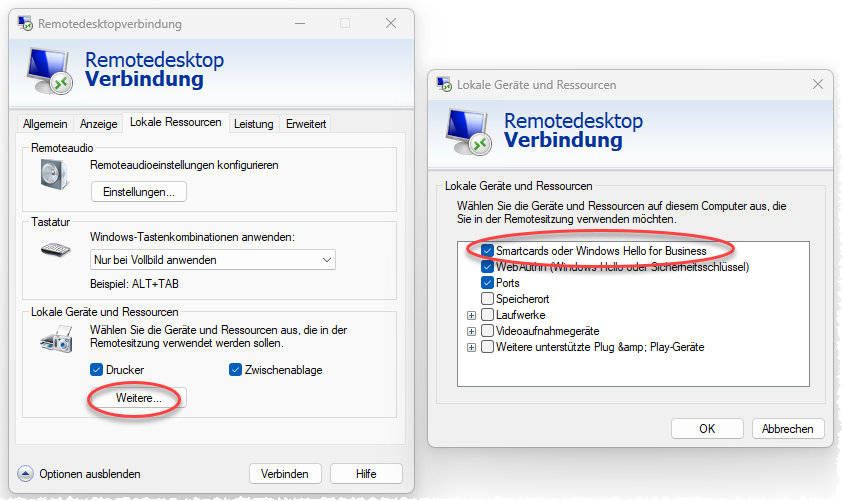
Task: Switch to the Anzeige tab
Action: [98, 124]
